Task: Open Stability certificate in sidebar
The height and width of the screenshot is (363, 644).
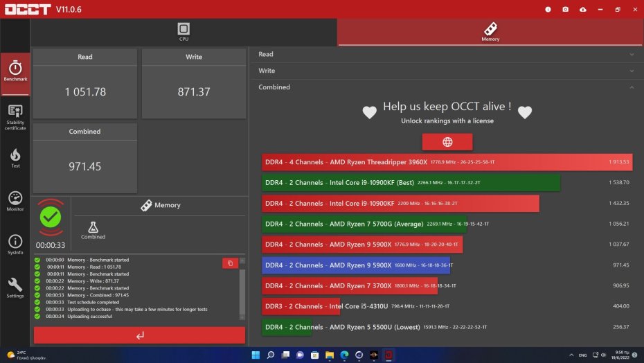Action: point(15,117)
